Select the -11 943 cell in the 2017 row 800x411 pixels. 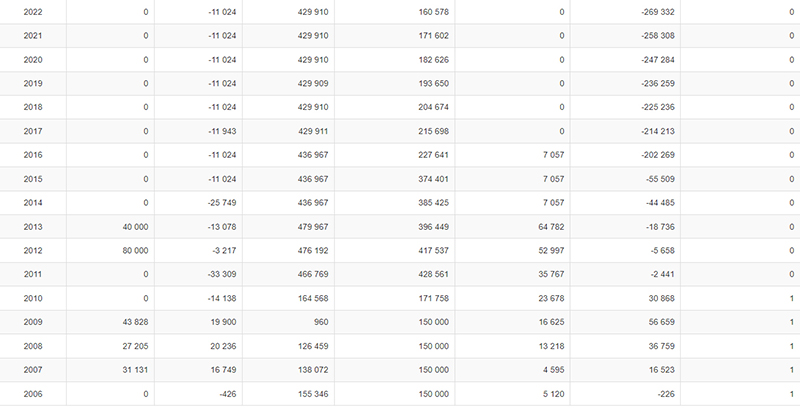tap(217, 131)
